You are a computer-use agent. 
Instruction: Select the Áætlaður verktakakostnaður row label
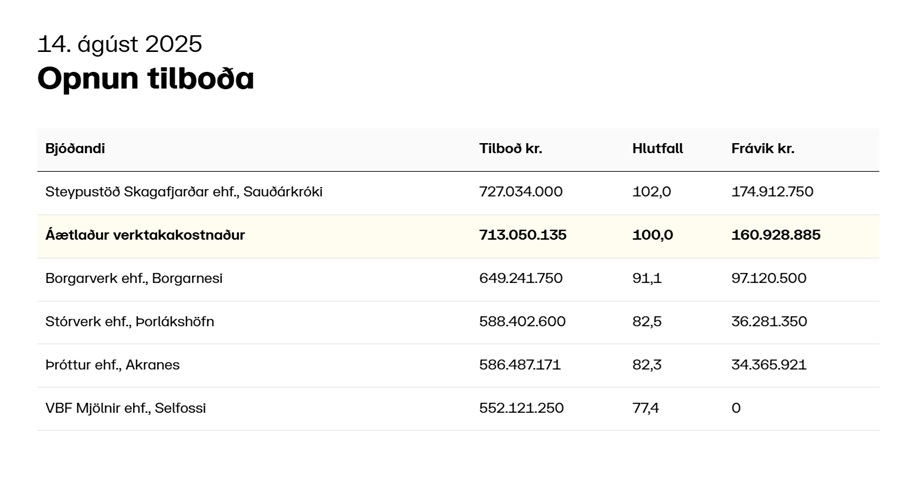tap(145, 235)
